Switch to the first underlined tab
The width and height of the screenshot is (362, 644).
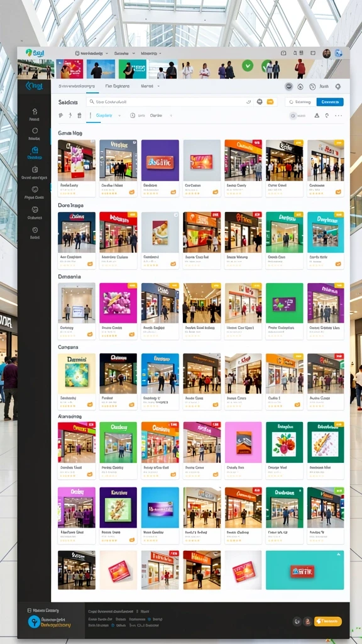tap(76, 86)
